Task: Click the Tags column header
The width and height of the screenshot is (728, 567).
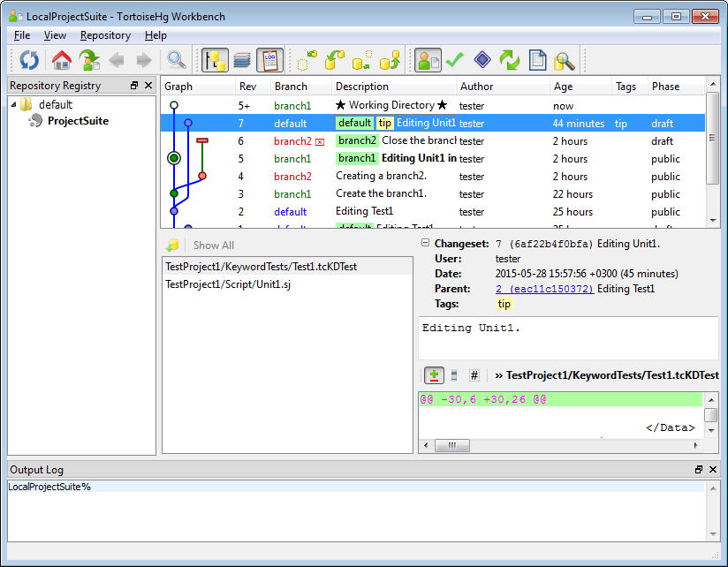Action: (630, 87)
